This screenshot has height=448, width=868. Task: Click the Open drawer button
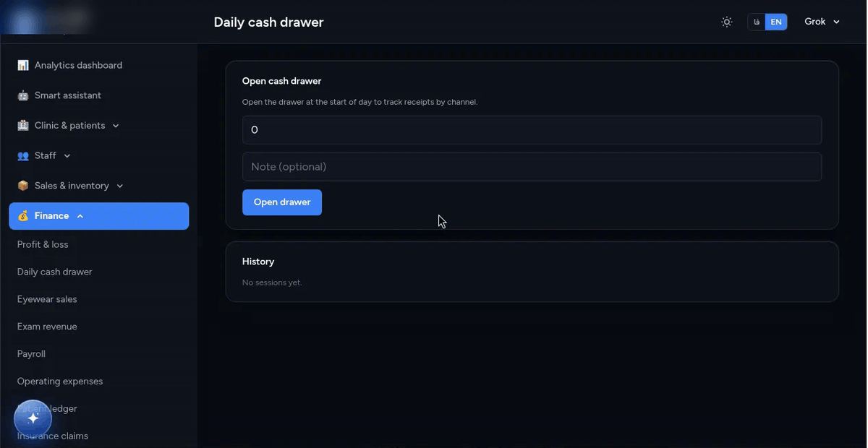click(282, 202)
